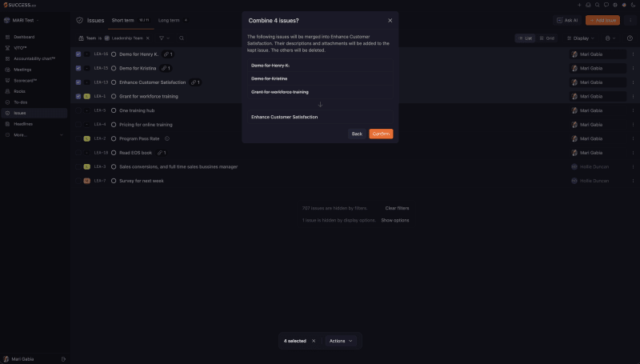Image resolution: width=640 pixels, height=364 pixels.
Task: Open link badge on Demo for Henry K.
Action: pyautogui.click(x=168, y=54)
